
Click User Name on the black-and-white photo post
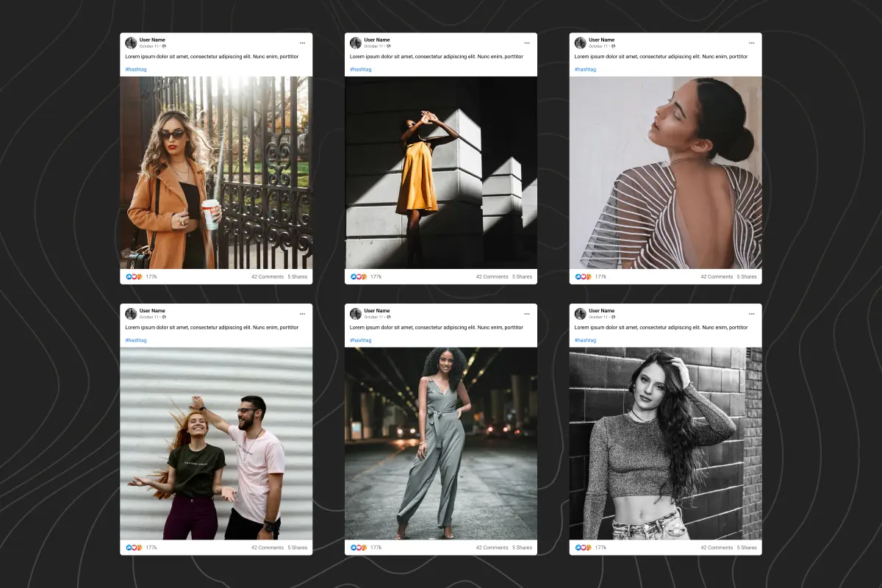tap(601, 311)
